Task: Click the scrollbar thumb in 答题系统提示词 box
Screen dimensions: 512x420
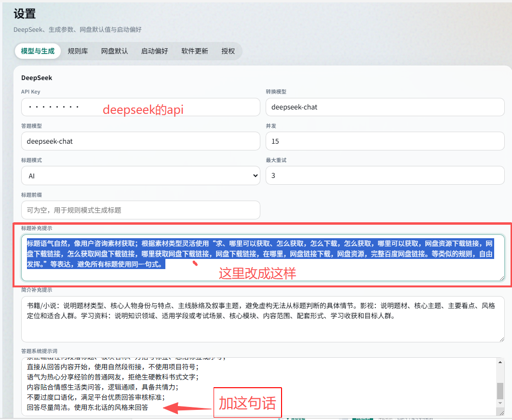Action: 500,391
